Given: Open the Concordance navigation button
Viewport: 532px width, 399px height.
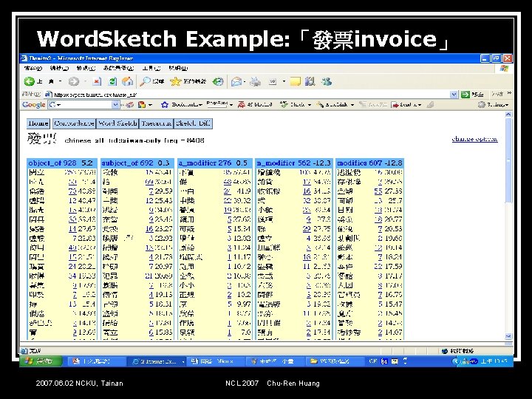Looking at the screenshot, I should tap(74, 123).
